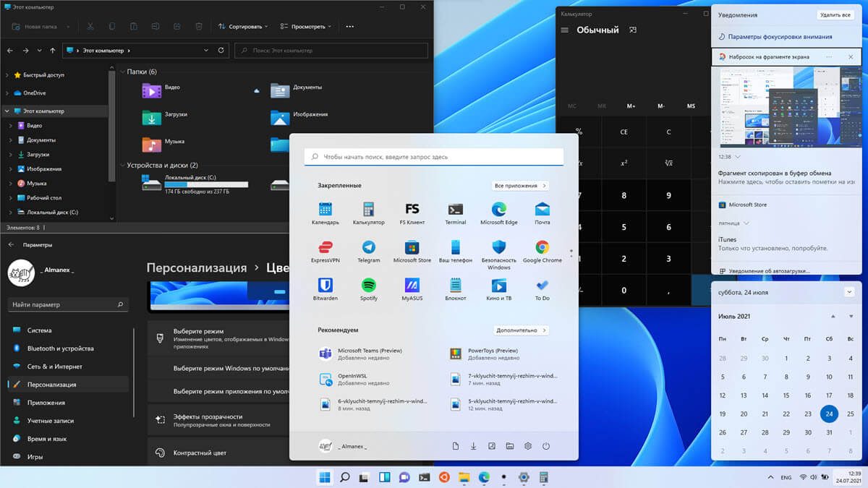The height and width of the screenshot is (488, 868).
Task: Open To Do pinned app
Action: (x=542, y=288)
